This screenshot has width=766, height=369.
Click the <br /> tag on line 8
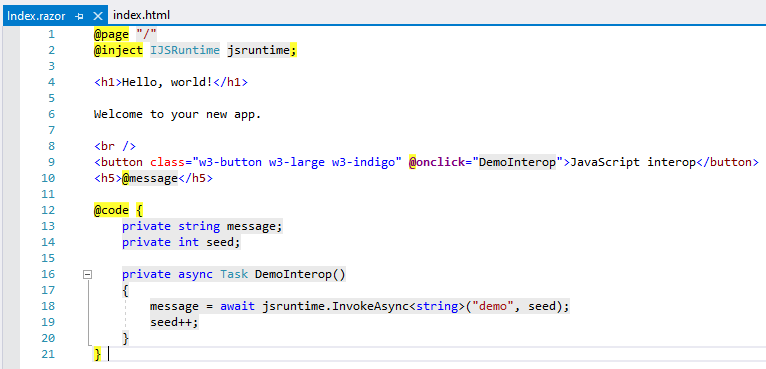[x=115, y=146]
